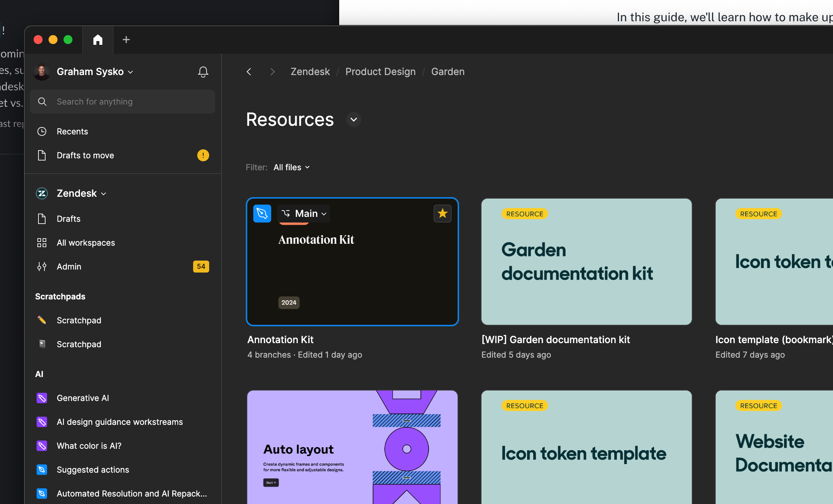Unstar the Annotation Kit file
This screenshot has height=504, width=833.
[443, 214]
